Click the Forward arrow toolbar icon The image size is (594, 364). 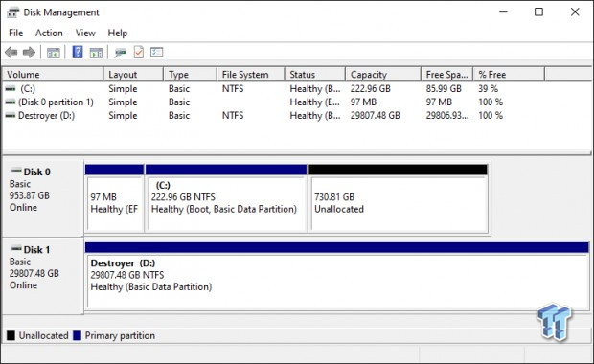click(29, 52)
